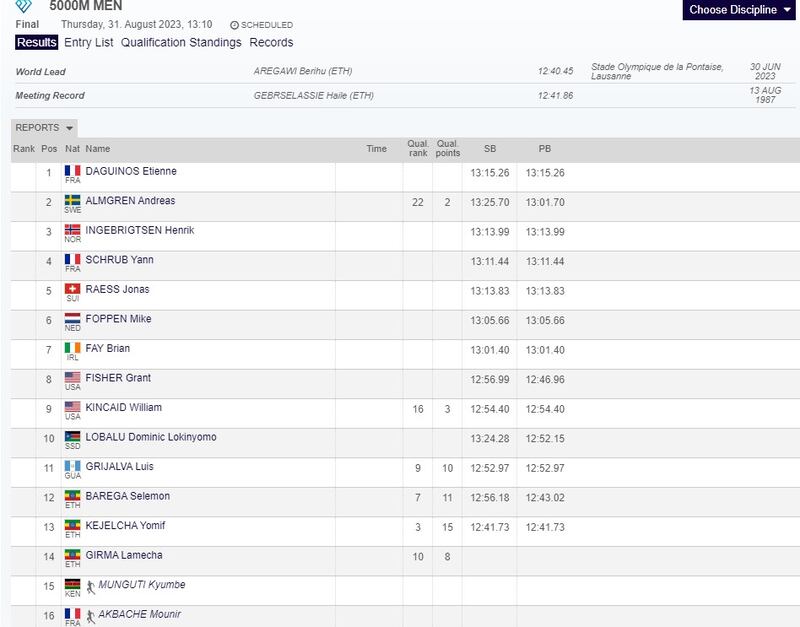Click the scheduled clock icon
The image size is (800, 627).
234,25
